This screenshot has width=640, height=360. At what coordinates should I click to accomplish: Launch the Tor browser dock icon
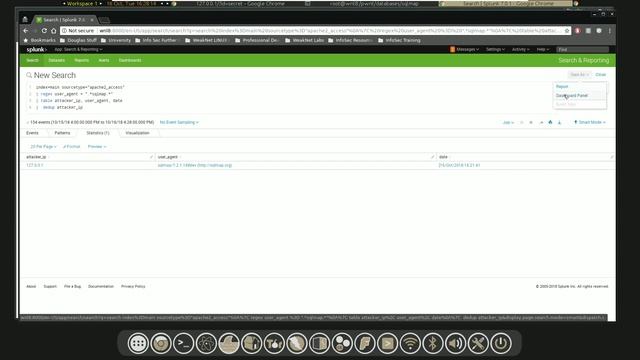(x=274, y=343)
